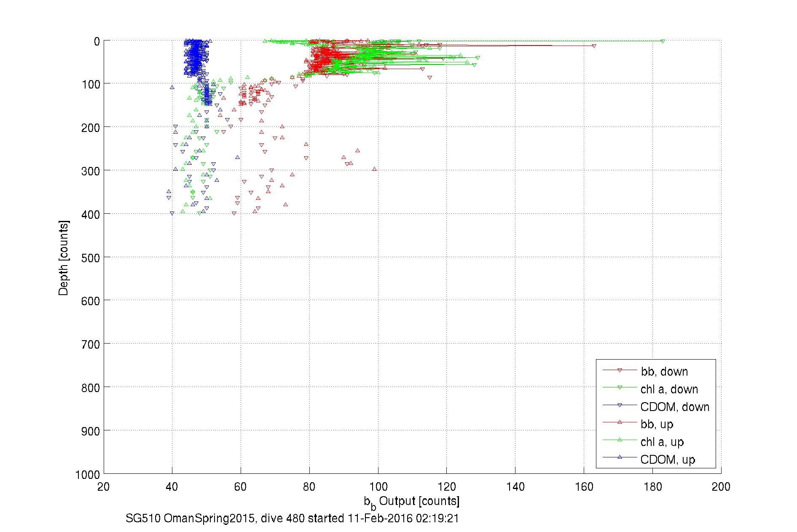Click the y-axis tick label 500
Screen dimensions: 797x532
(x=91, y=258)
